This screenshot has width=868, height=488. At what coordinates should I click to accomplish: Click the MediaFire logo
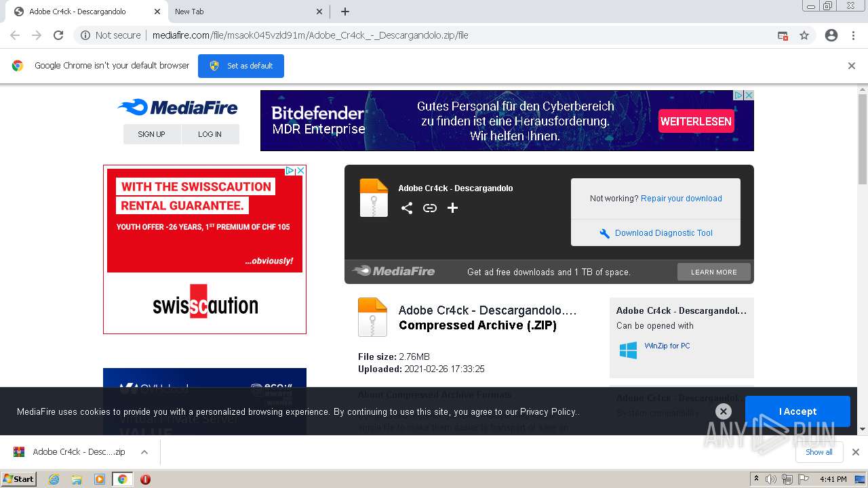[178, 107]
